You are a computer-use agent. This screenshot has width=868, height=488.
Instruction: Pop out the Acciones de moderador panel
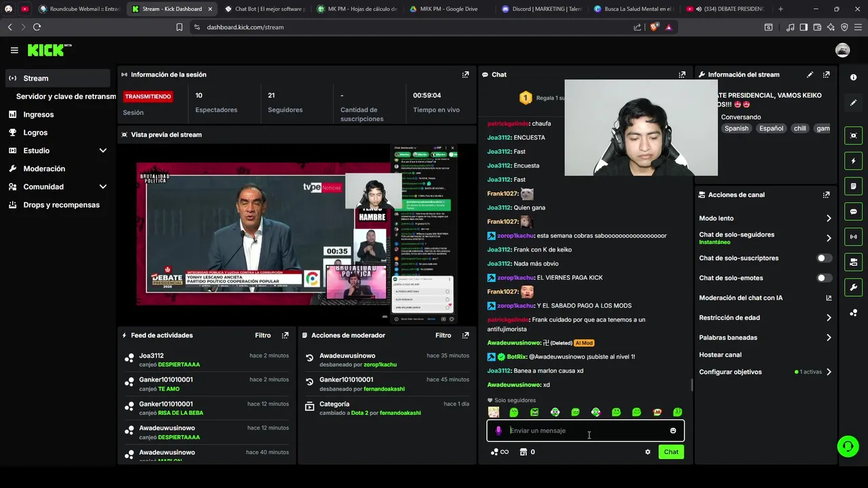point(465,335)
